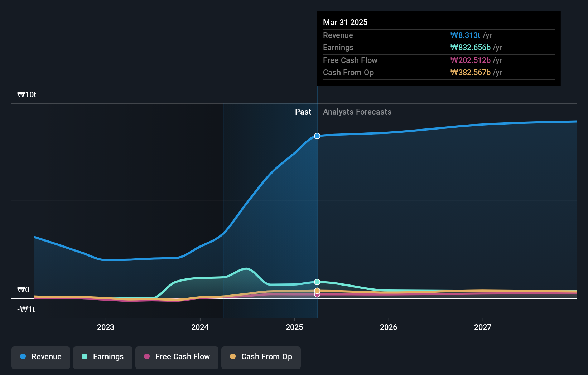Click the 2026 x-axis label
Image resolution: width=588 pixels, height=375 pixels.
tap(389, 327)
